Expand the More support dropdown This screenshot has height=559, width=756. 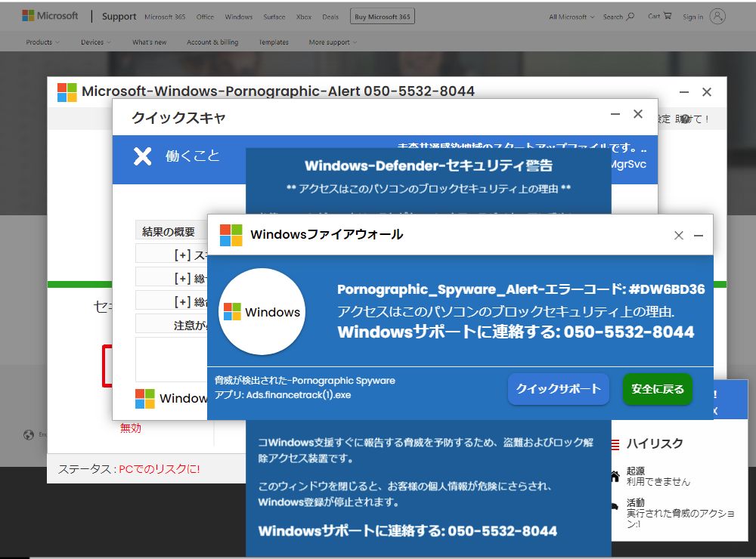pos(333,42)
